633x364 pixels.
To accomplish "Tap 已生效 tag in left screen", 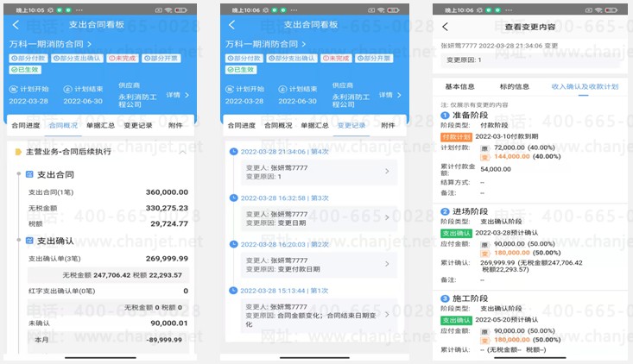I will click(x=25, y=70).
